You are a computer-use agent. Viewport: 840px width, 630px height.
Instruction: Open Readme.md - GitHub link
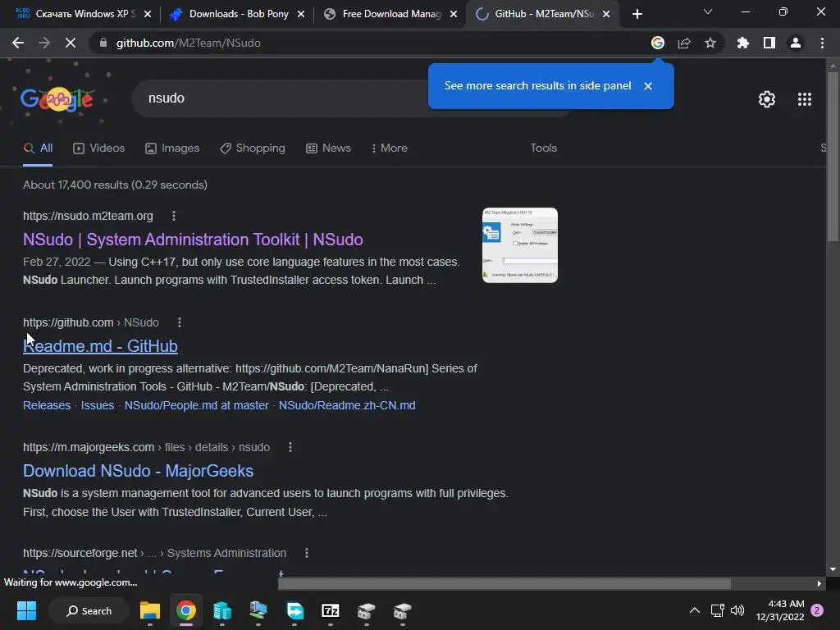[x=100, y=346]
